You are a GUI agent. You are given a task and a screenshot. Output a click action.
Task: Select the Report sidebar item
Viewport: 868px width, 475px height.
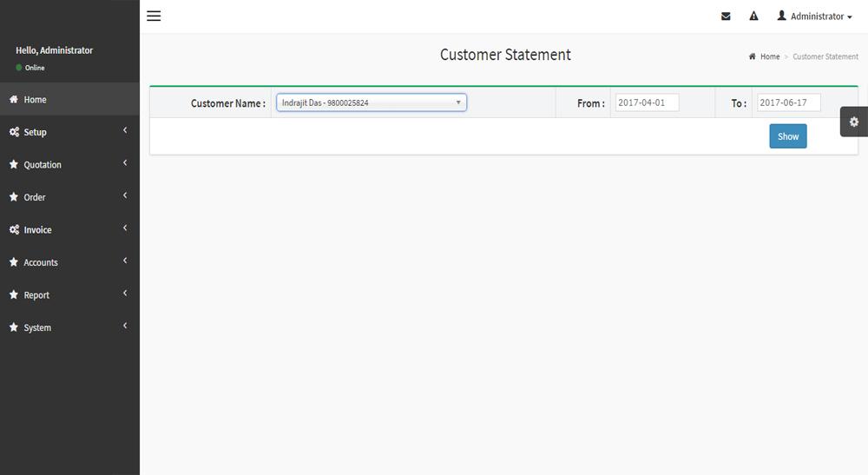[69, 294]
